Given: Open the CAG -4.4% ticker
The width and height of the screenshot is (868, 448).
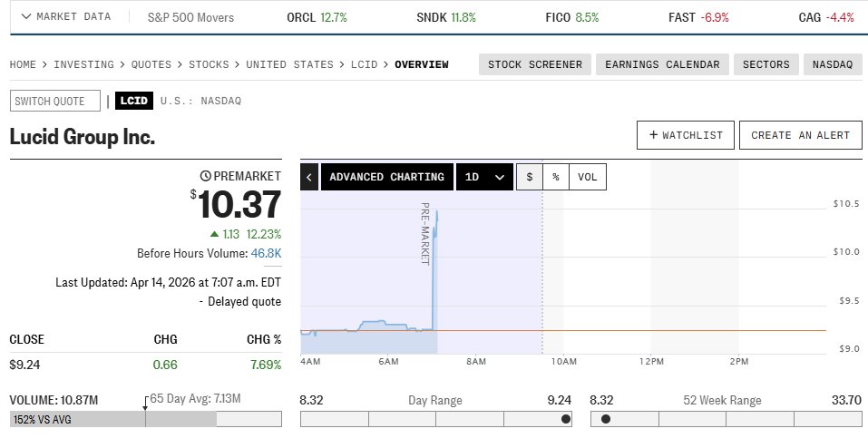Looking at the screenshot, I should 826,17.
